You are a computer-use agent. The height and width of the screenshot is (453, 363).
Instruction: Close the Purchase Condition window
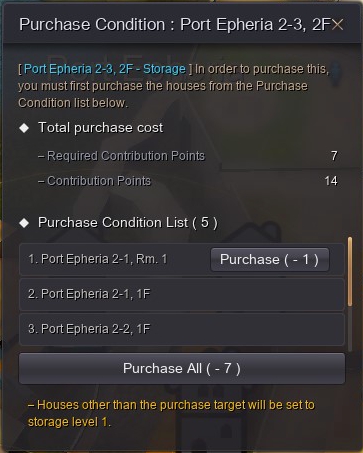click(x=337, y=25)
